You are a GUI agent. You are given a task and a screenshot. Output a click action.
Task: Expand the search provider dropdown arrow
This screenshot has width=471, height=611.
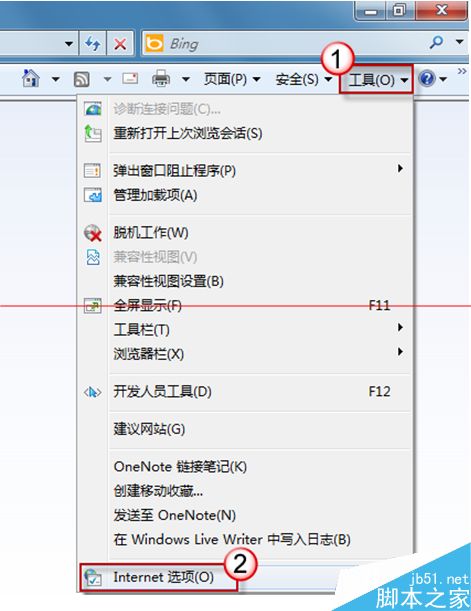coord(460,41)
